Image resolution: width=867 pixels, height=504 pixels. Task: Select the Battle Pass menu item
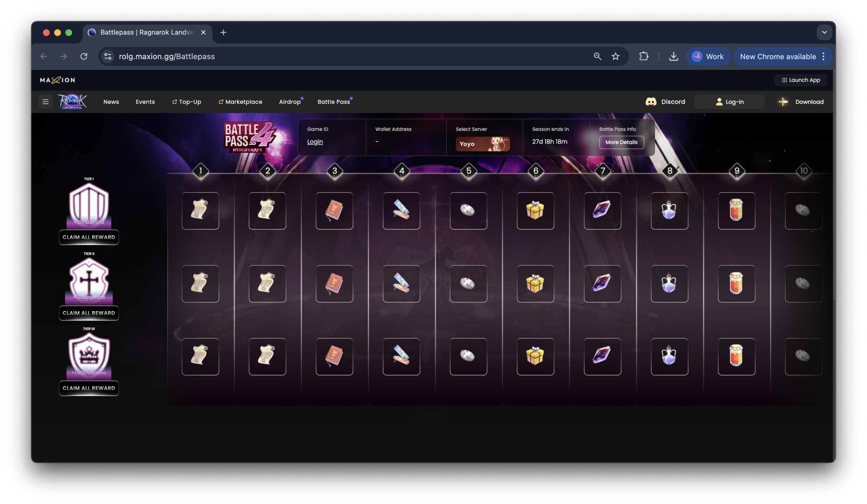[x=333, y=102]
